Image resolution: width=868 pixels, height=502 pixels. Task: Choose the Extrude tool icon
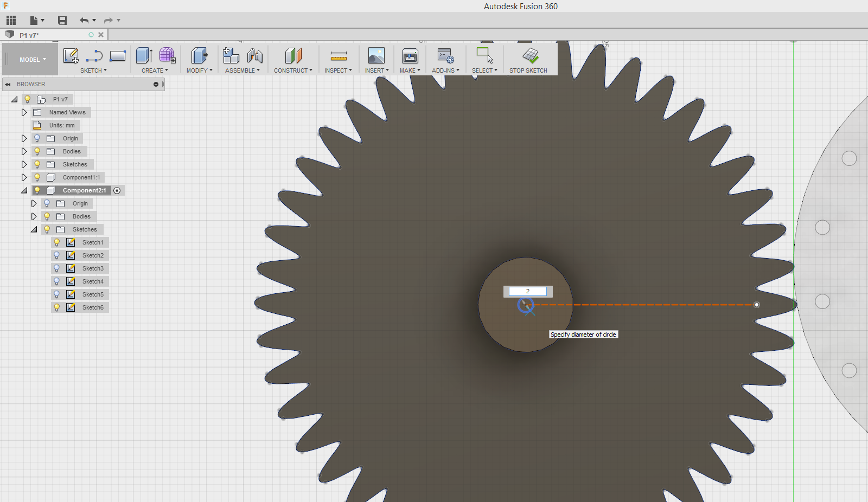(x=144, y=55)
